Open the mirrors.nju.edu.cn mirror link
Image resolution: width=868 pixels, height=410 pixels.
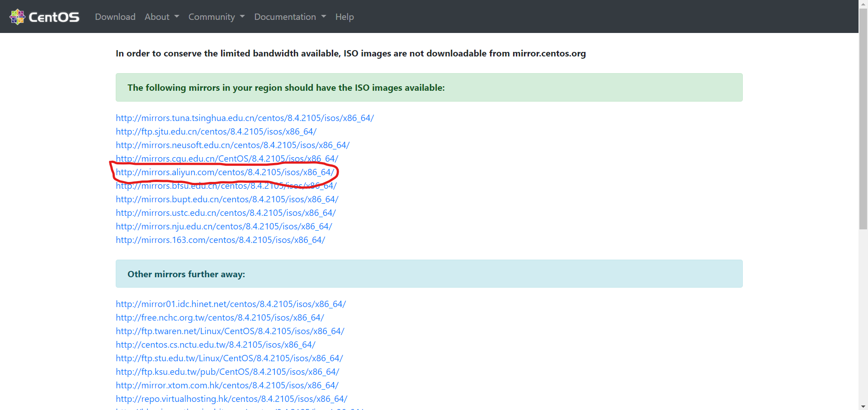[x=224, y=226]
